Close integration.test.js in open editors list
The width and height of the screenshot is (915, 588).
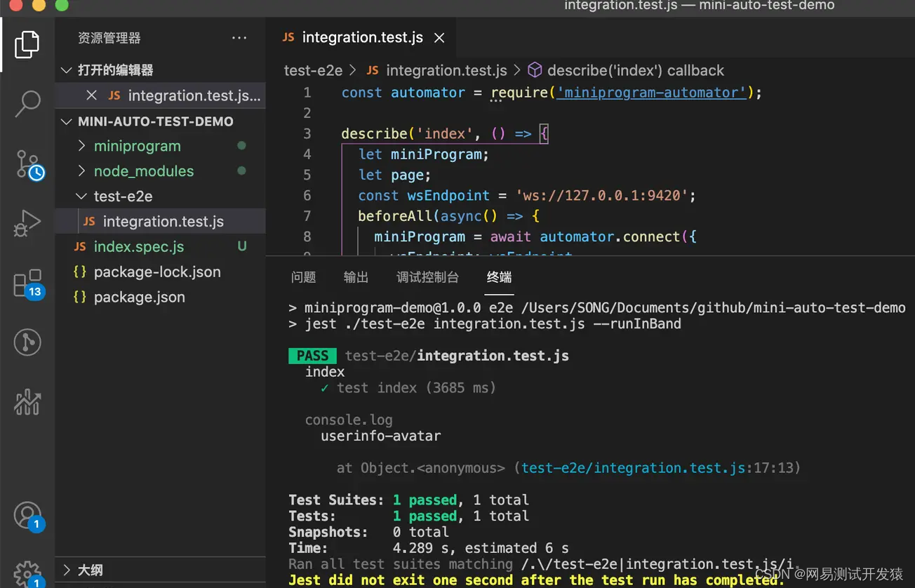pos(91,95)
